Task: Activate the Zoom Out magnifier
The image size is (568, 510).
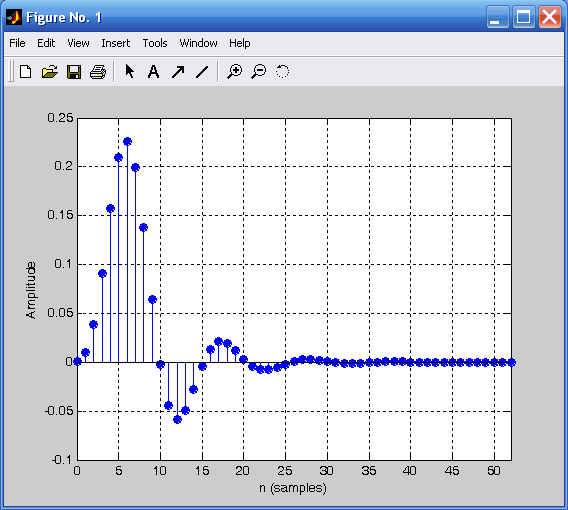Action: pos(259,71)
